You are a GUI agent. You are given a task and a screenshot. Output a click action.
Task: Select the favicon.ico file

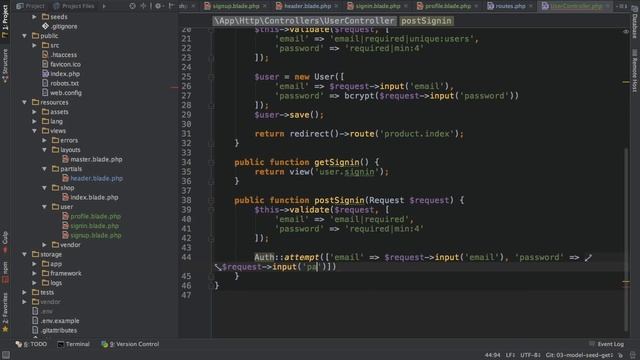pyautogui.click(x=61, y=64)
